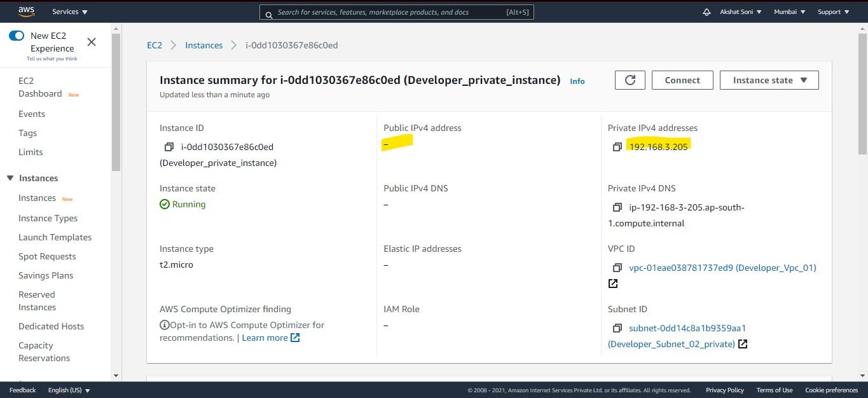Go to Tags in sidebar
The image size is (868, 398).
pos(27,133)
